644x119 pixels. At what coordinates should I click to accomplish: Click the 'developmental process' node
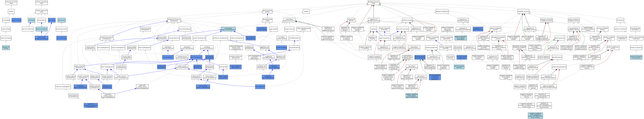click(268, 11)
